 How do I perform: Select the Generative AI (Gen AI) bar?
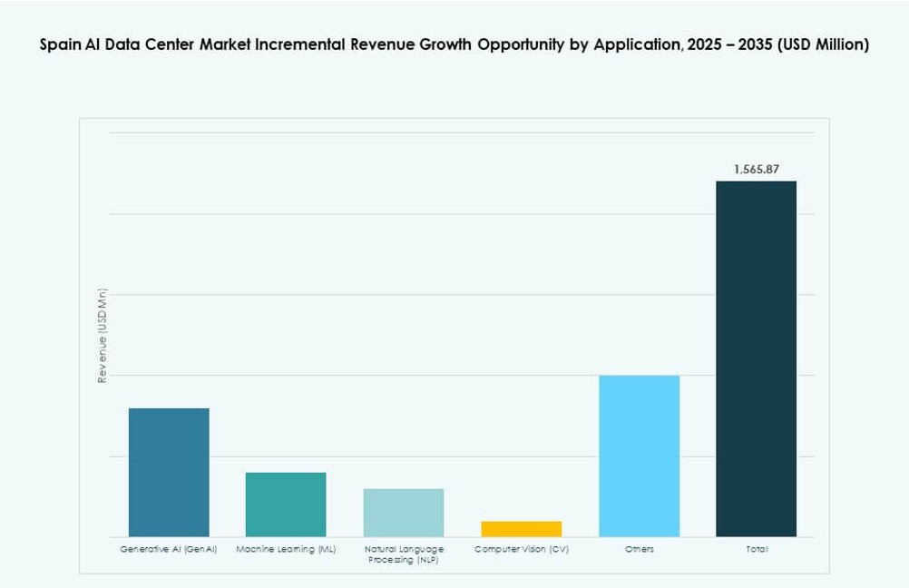[x=168, y=472]
